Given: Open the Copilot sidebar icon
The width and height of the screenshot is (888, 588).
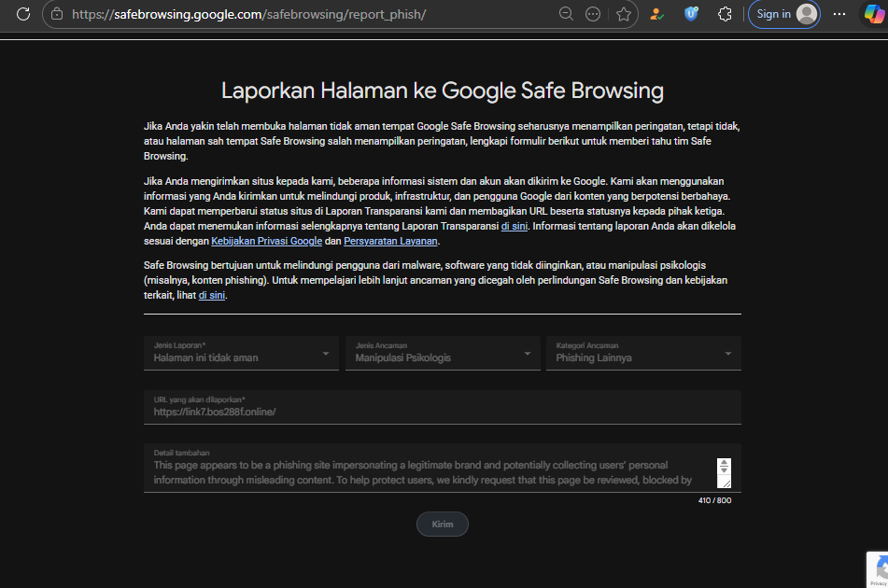Looking at the screenshot, I should pos(875,14).
